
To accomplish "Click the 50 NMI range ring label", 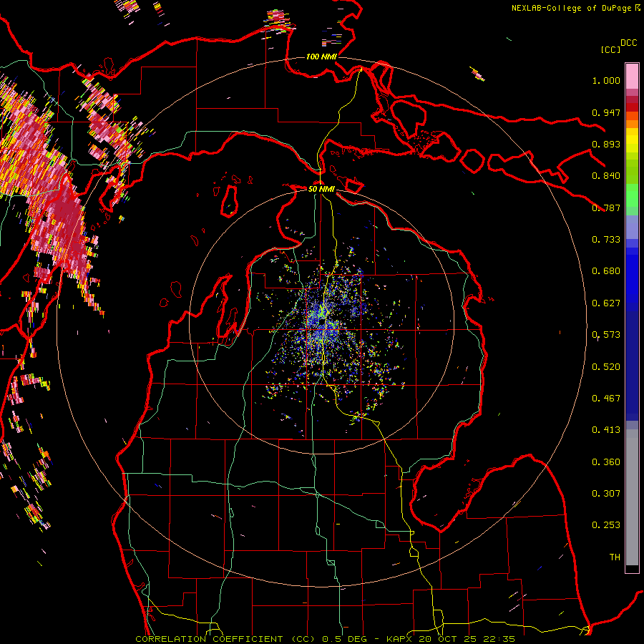I will click(x=321, y=189).
